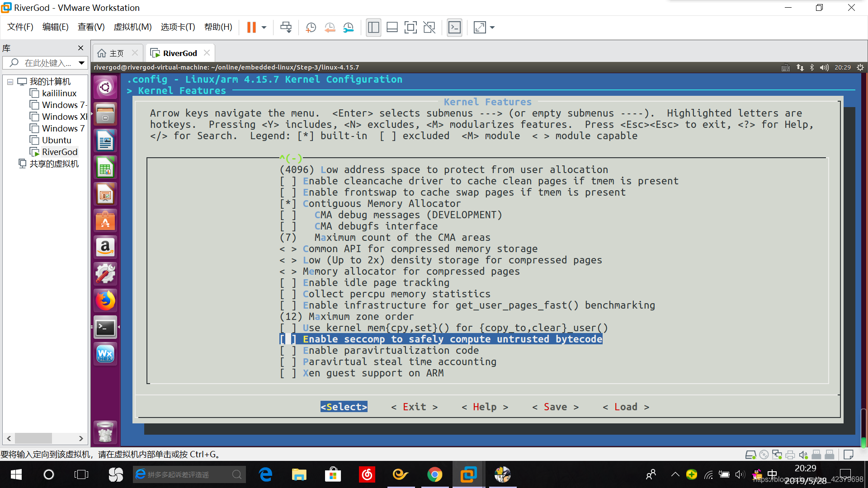Click the library horizontal scrollbar thumb
Viewport: 868px width, 488px height.
tap(33, 438)
